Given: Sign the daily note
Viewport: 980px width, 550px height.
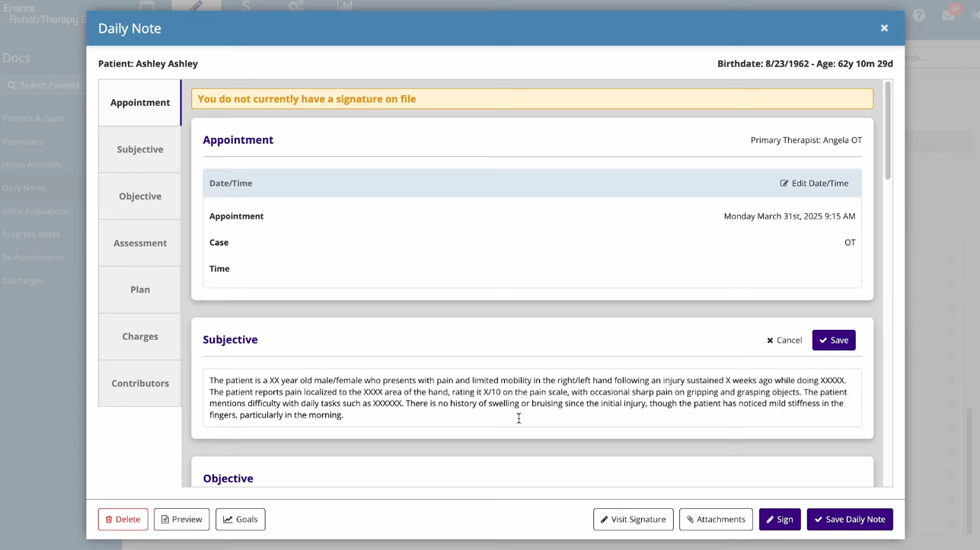Looking at the screenshot, I should [779, 520].
